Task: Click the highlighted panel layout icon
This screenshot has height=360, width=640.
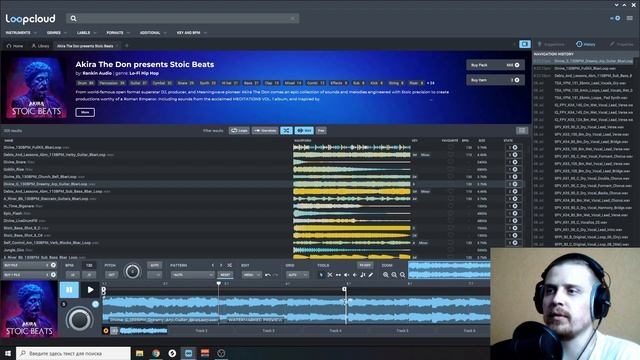Action: coord(524,44)
